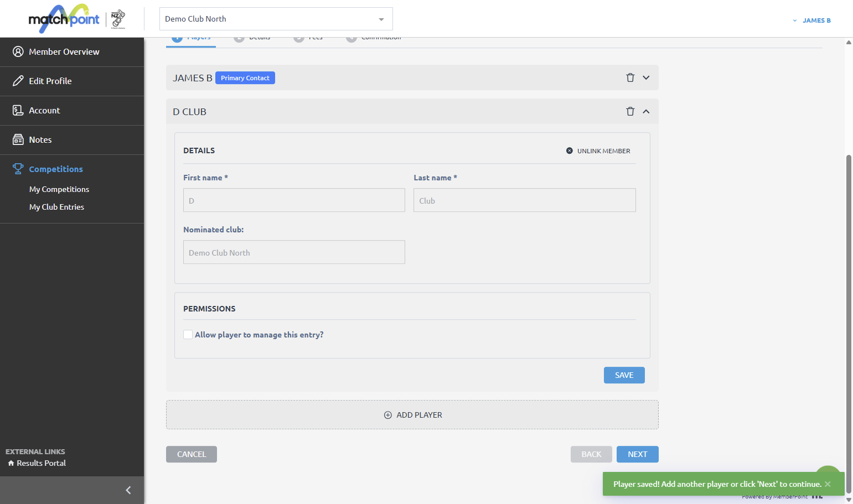
Task: Click the matchpoint logo
Action: point(64,19)
